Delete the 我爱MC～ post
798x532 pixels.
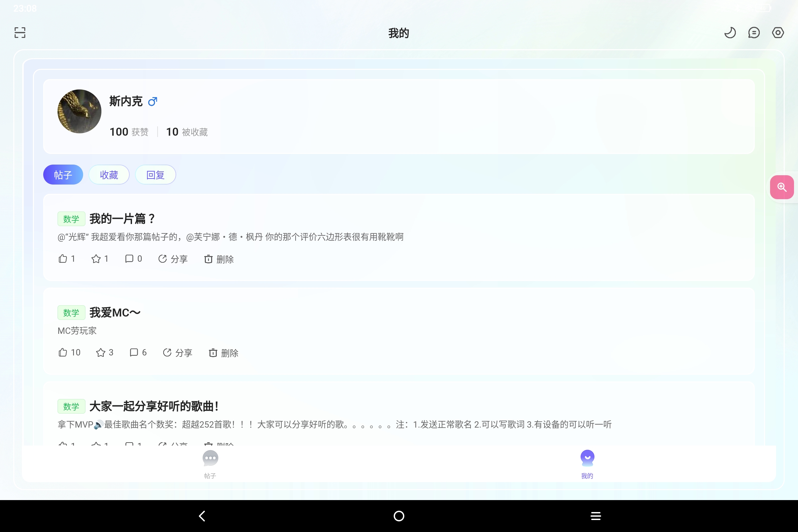(x=223, y=353)
